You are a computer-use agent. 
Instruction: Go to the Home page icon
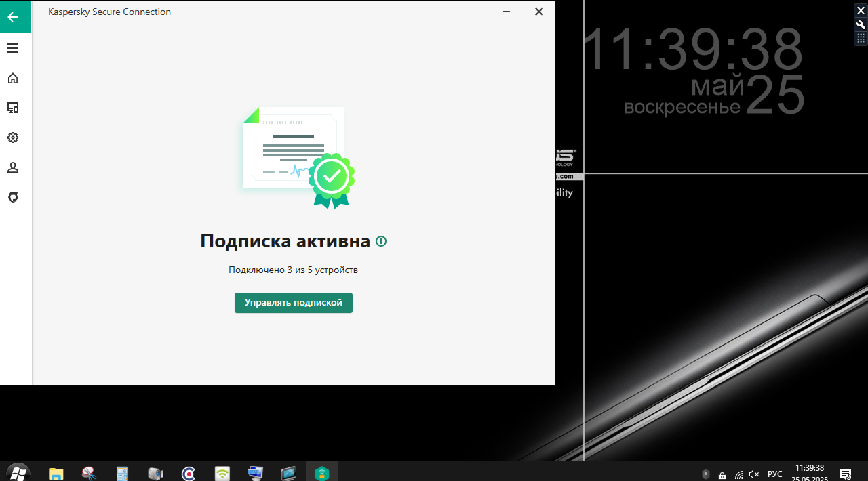(13, 79)
